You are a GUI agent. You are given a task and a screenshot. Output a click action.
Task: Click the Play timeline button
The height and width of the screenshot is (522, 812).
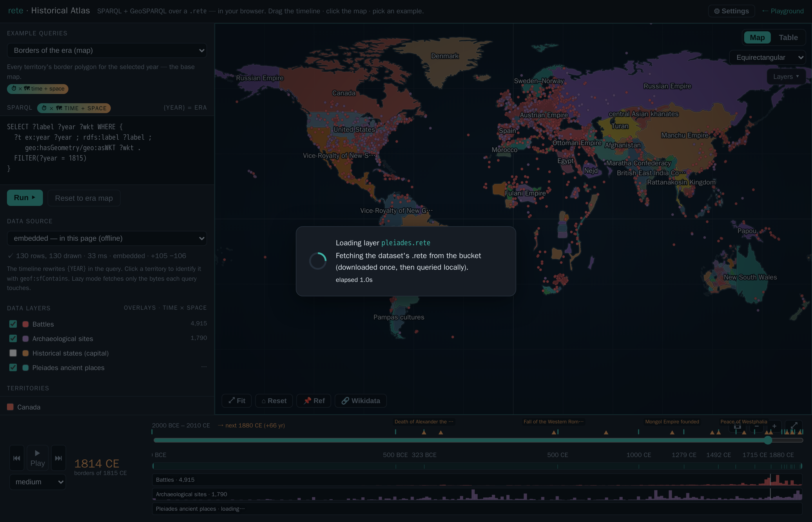click(38, 458)
